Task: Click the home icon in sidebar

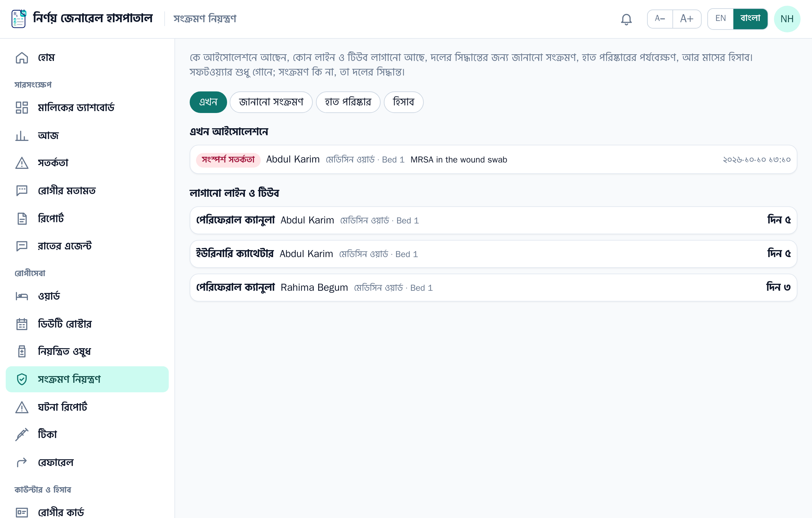Action: point(22,58)
